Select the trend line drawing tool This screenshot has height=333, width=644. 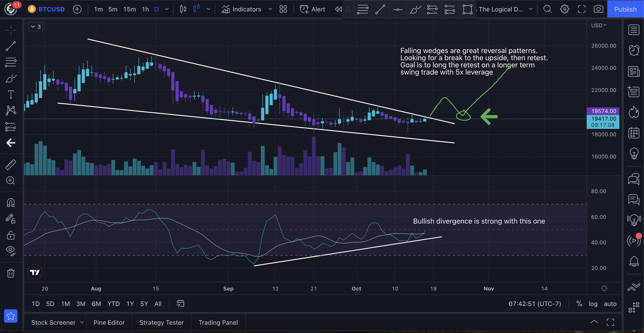[x=11, y=46]
